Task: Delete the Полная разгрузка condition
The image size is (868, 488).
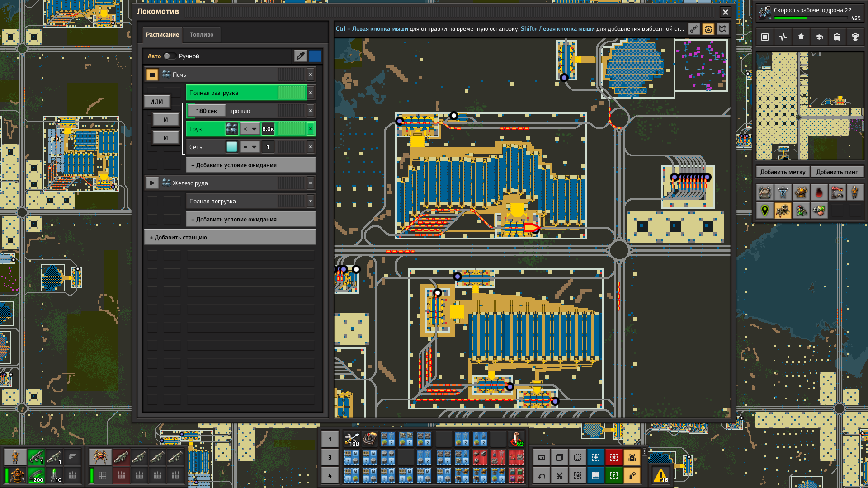Action: 311,93
